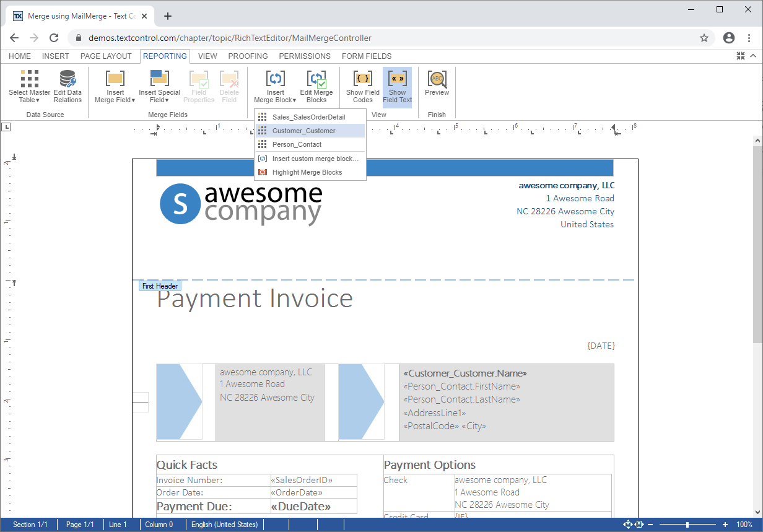763x532 pixels.
Task: Open browser profile account icon
Action: pyautogui.click(x=729, y=38)
